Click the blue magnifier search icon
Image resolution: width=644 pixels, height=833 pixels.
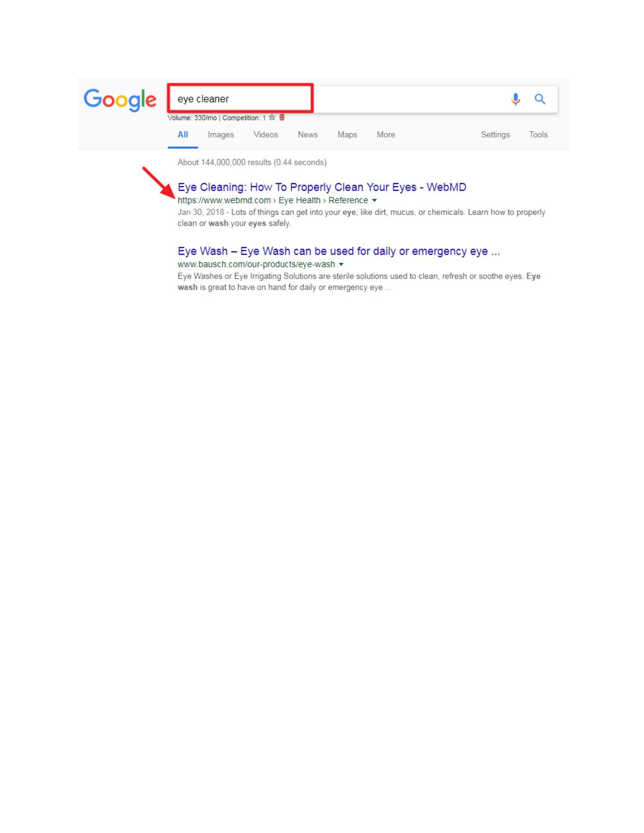[x=540, y=99]
